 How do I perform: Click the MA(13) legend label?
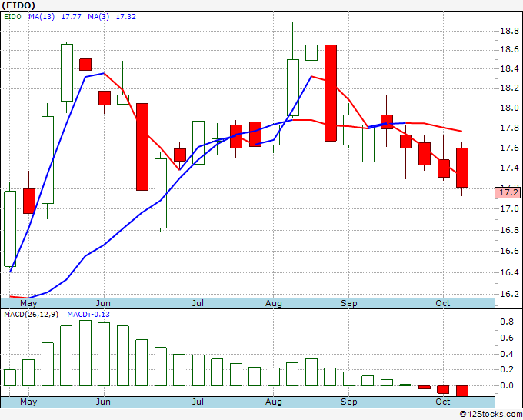42,17
